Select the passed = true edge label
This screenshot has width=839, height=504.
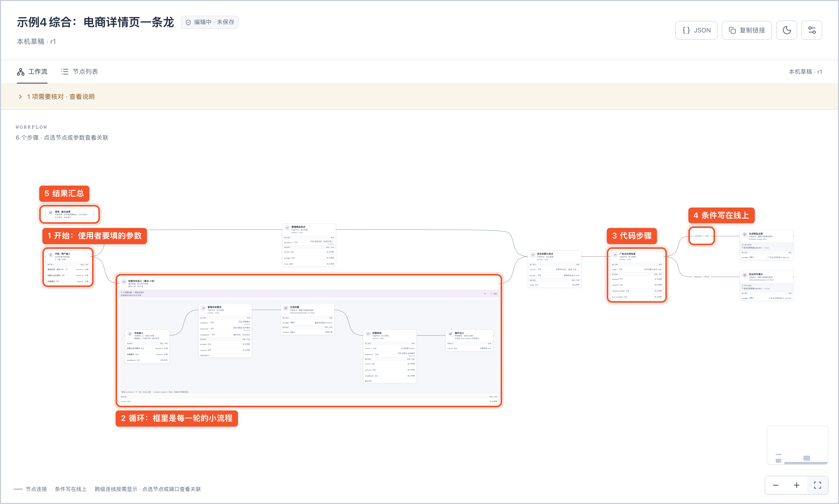[701, 236]
